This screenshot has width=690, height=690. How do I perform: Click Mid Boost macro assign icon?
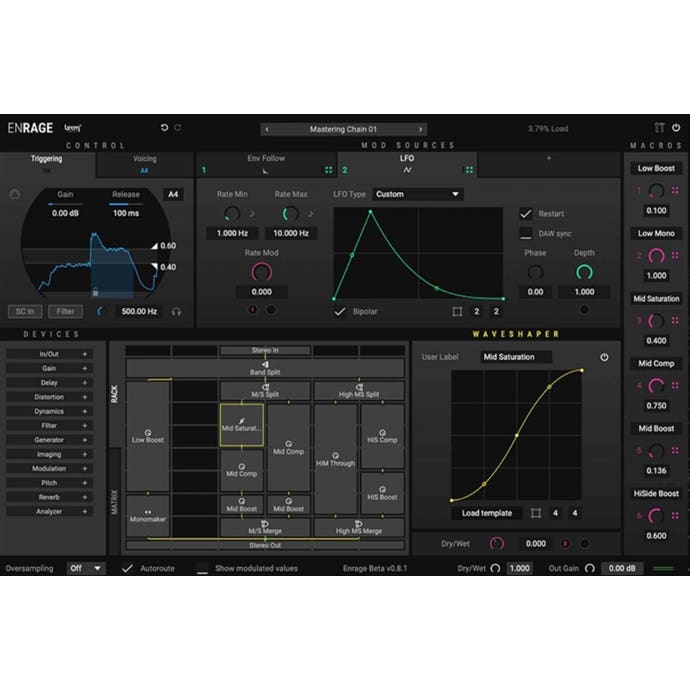(x=675, y=451)
